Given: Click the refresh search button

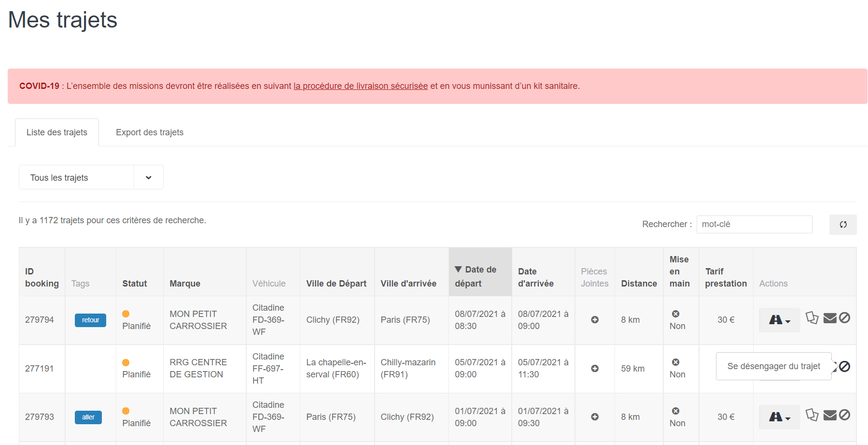Looking at the screenshot, I should (843, 225).
